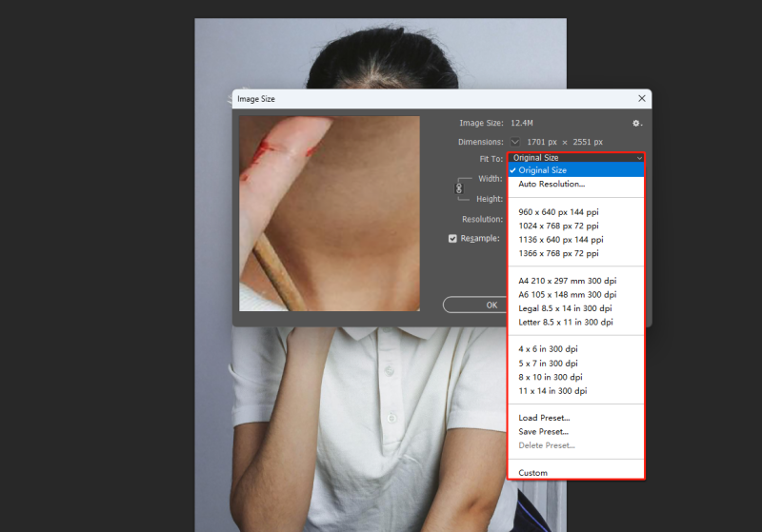
Task: Pick the 4 x 6 in 300 dpi preset
Action: point(576,349)
